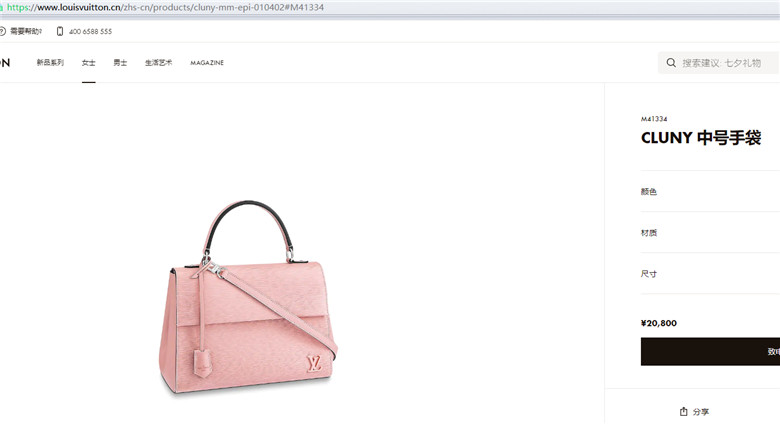Click the product code M41334
This screenshot has height=424, width=780.
click(654, 119)
